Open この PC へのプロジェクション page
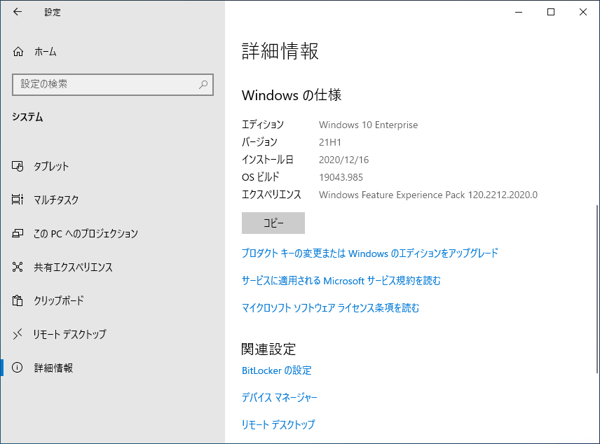Screen dimensions: 600x444 pyautogui.click(x=86, y=233)
